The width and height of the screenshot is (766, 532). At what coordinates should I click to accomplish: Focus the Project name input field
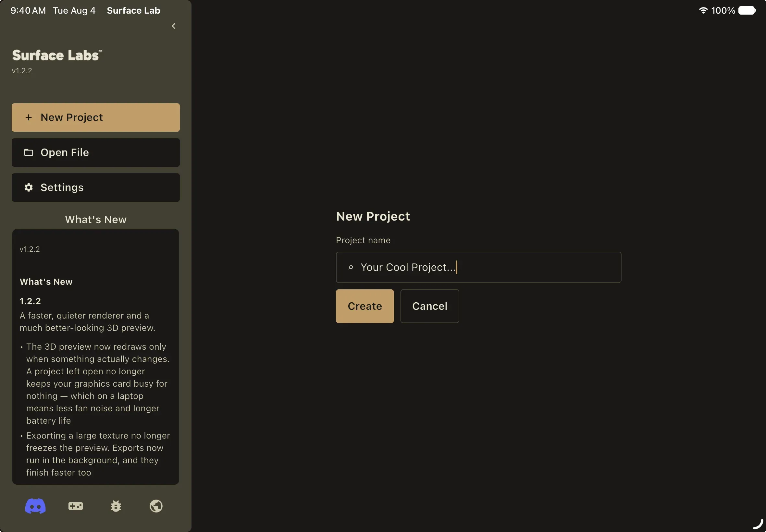click(x=478, y=267)
